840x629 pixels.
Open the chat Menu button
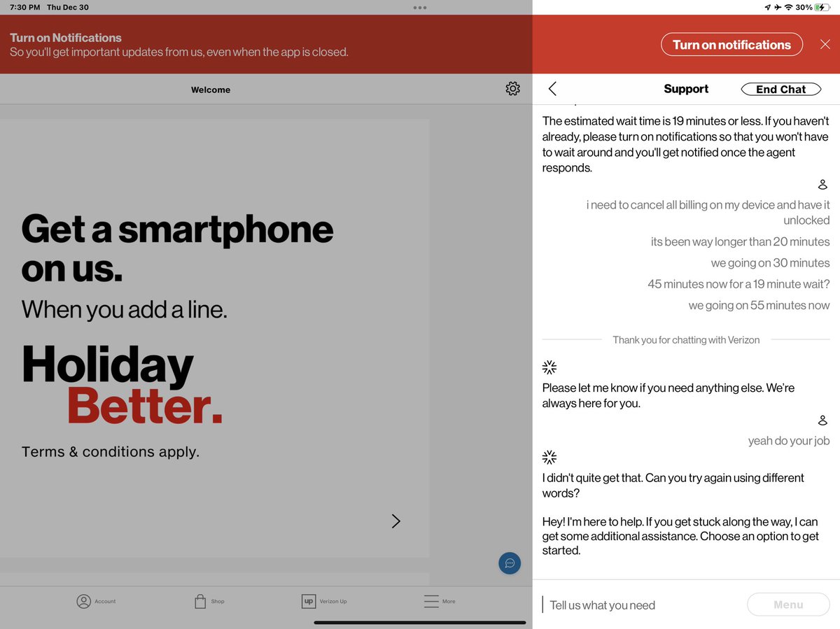click(x=788, y=605)
